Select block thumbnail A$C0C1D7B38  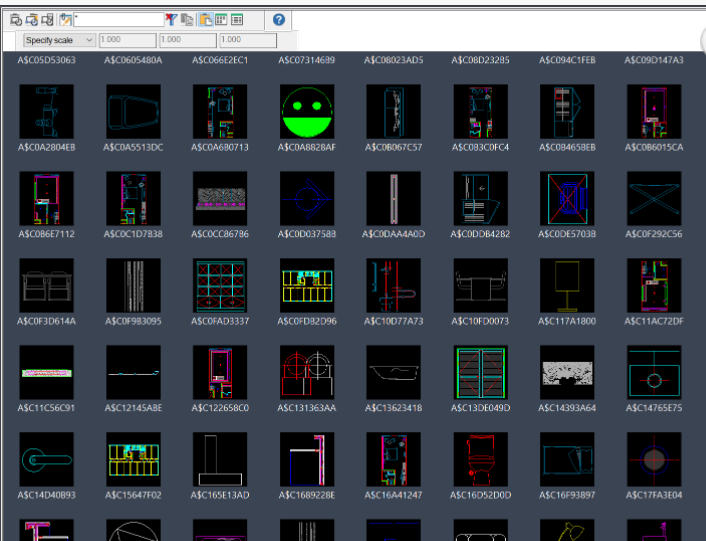pyautogui.click(x=133, y=198)
